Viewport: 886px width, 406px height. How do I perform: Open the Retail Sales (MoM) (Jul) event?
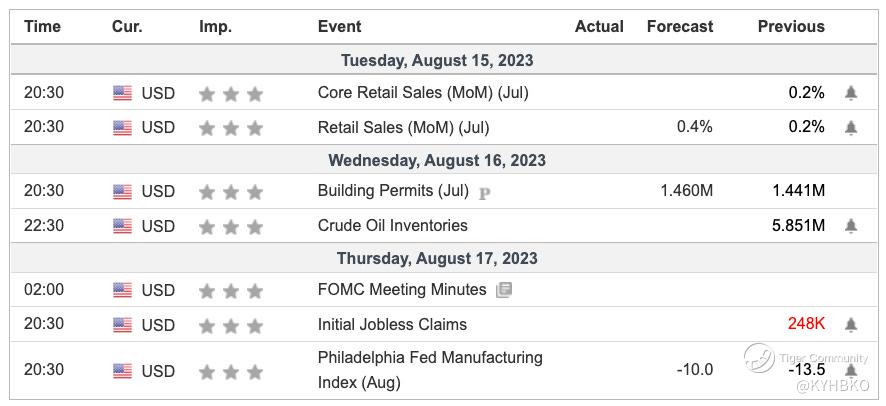[x=403, y=127]
